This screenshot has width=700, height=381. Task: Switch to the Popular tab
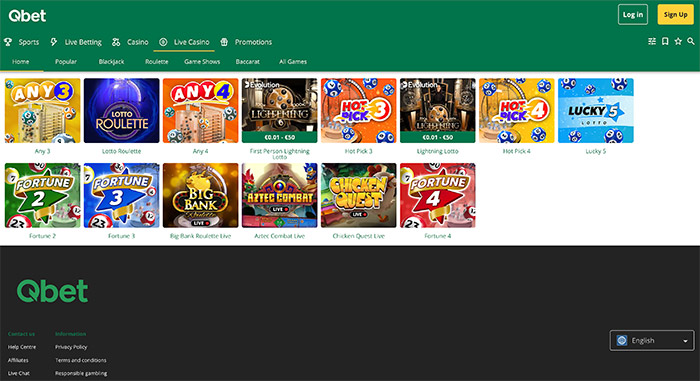click(66, 62)
